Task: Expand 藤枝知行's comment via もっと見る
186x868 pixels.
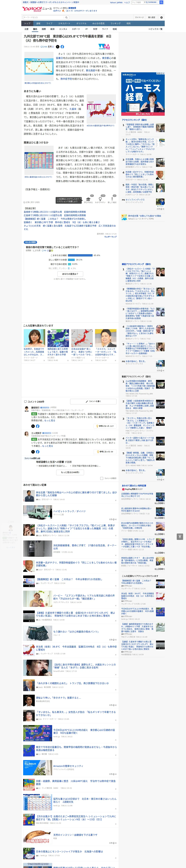Action: (x=50, y=421)
